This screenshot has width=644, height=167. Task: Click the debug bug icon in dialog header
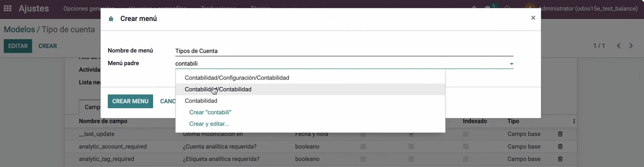click(x=111, y=19)
